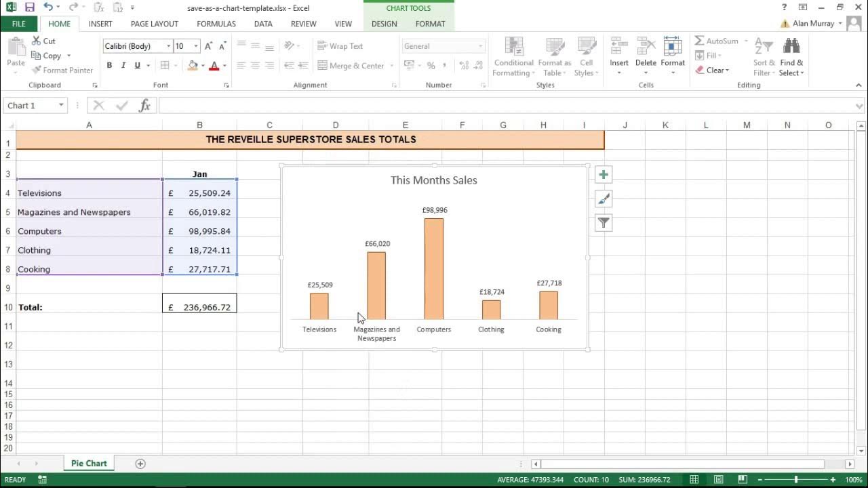Click the chart title This Months Sales
The height and width of the screenshot is (488, 868).
[x=434, y=180]
